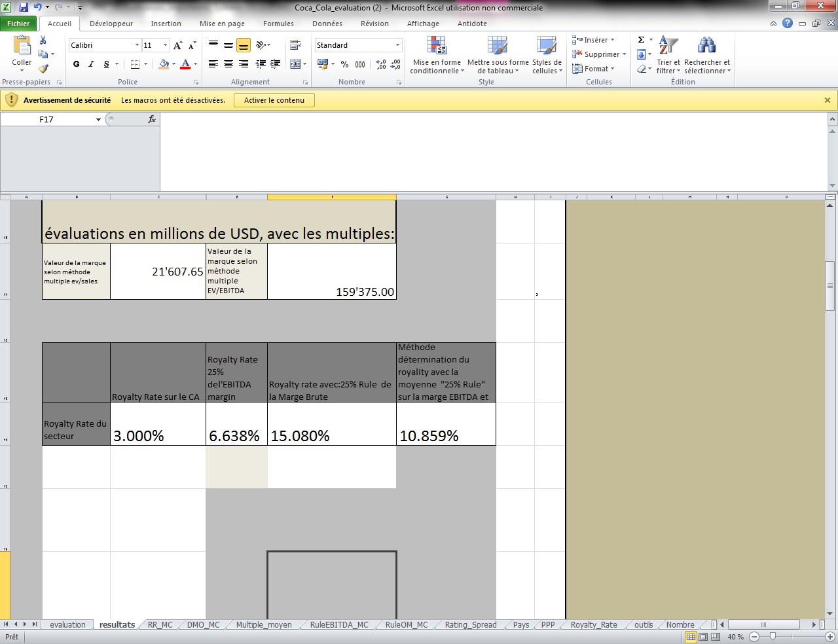
Task: Align text to top of cell
Action: click(x=213, y=45)
